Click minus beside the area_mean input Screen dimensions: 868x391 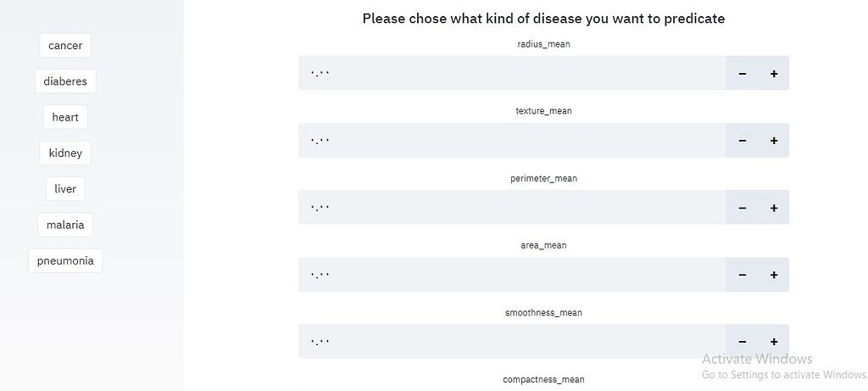(x=742, y=275)
